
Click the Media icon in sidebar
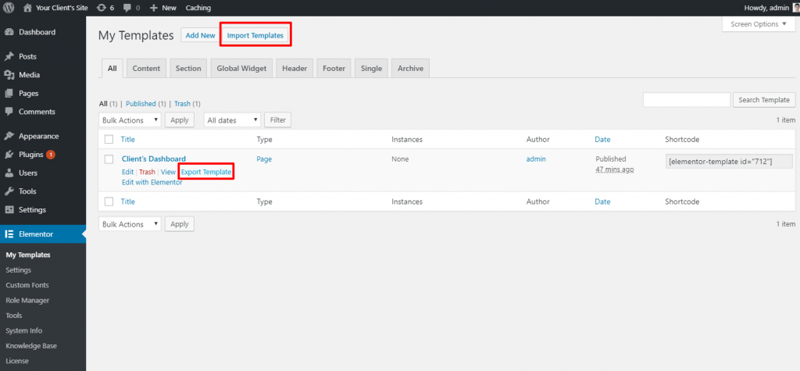pyautogui.click(x=9, y=75)
